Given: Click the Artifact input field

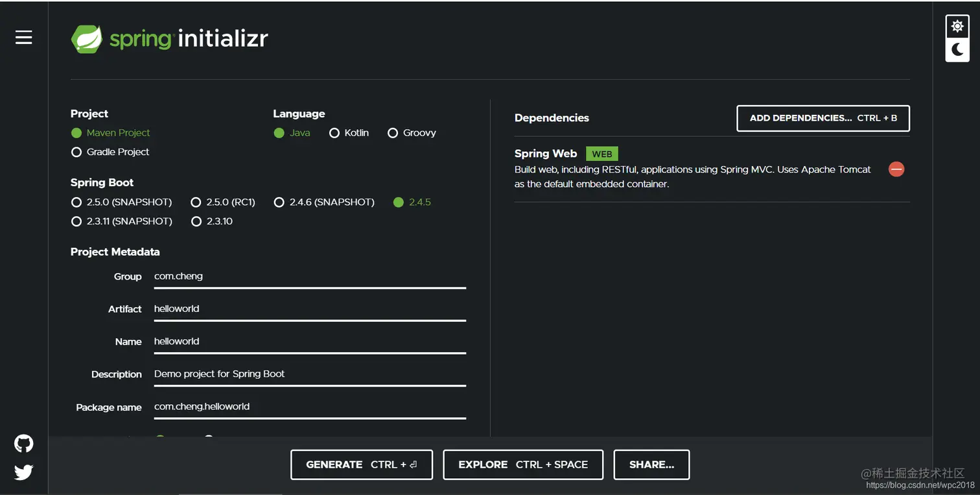Looking at the screenshot, I should [310, 309].
